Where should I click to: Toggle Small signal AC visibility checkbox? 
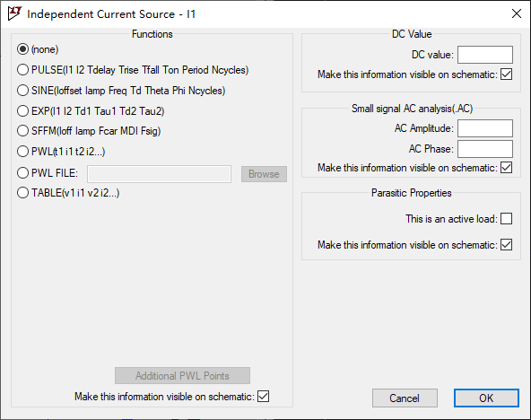point(506,167)
